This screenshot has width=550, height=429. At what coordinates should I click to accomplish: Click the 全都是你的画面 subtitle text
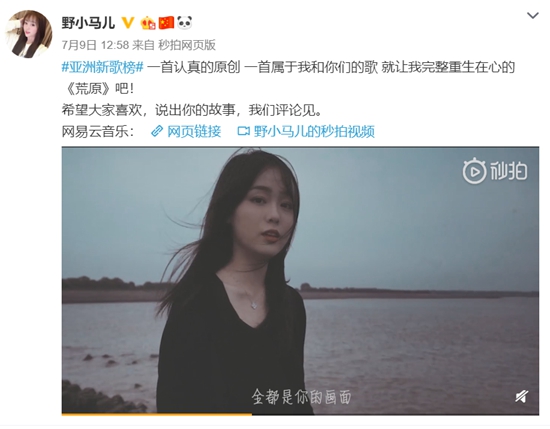tap(301, 397)
